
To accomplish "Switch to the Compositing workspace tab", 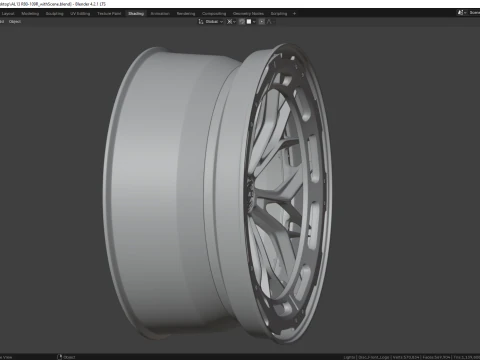I will coord(214,14).
